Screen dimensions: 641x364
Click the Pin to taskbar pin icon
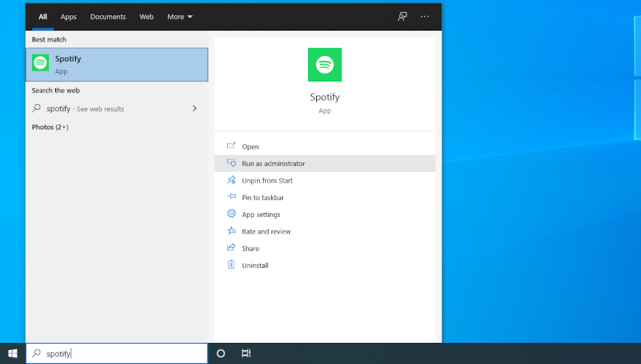coord(232,197)
